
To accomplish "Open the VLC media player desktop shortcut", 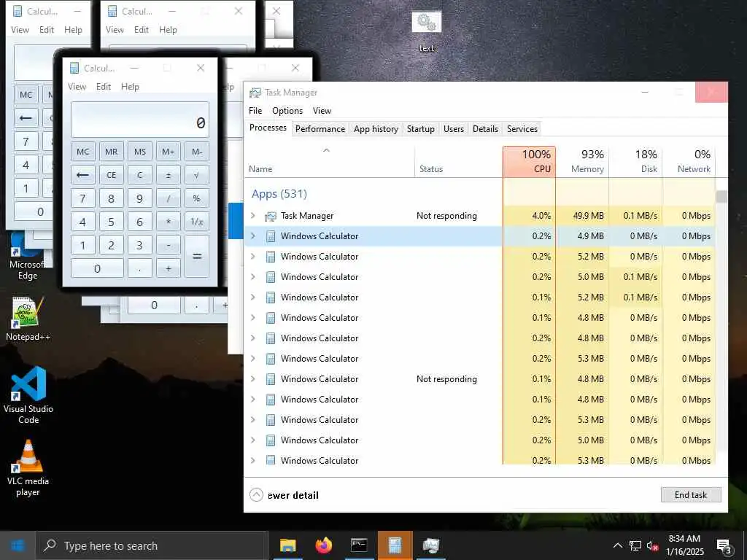I will click(x=28, y=468).
